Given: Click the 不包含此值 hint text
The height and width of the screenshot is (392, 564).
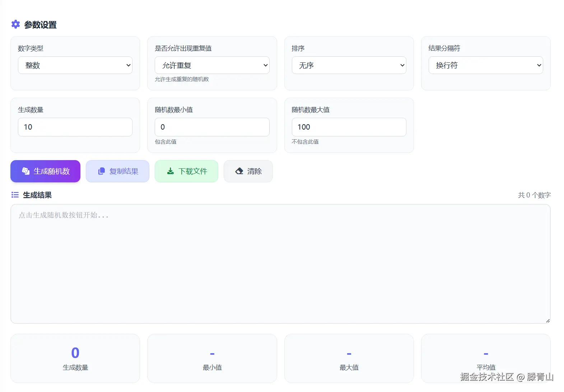Looking at the screenshot, I should tap(305, 142).
